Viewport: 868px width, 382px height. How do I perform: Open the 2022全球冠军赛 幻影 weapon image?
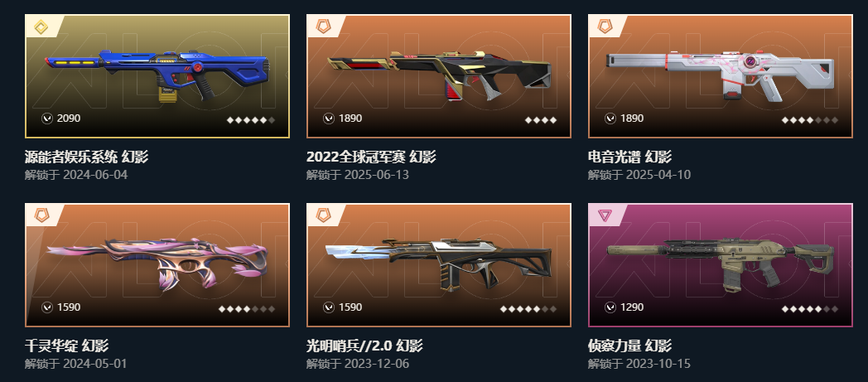[x=438, y=76]
